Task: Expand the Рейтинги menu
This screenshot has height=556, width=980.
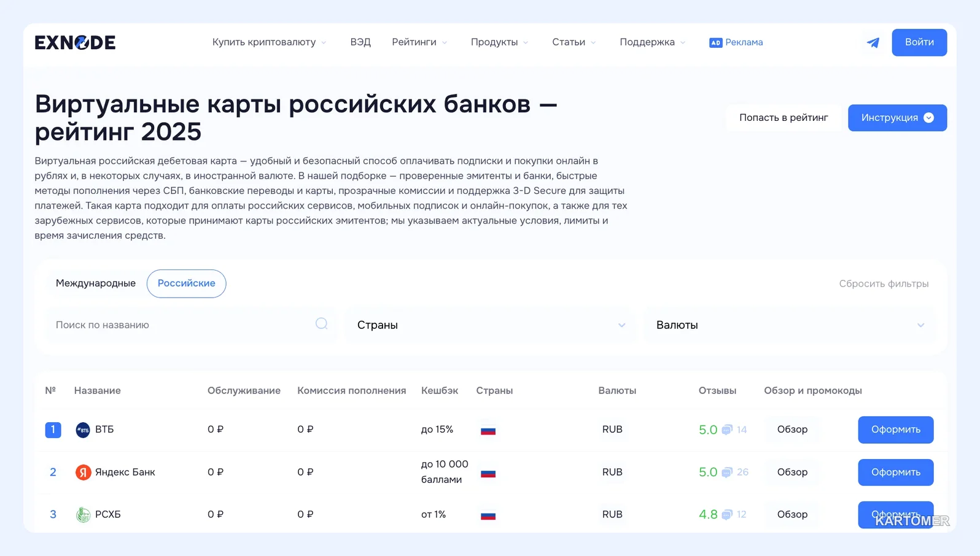Action: coord(419,42)
